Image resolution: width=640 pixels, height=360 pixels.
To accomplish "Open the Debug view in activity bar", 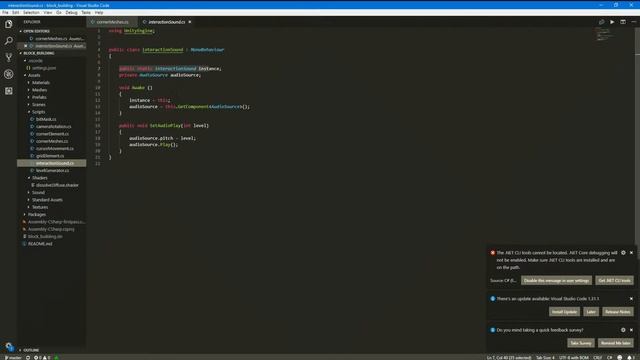I will click(9, 74).
